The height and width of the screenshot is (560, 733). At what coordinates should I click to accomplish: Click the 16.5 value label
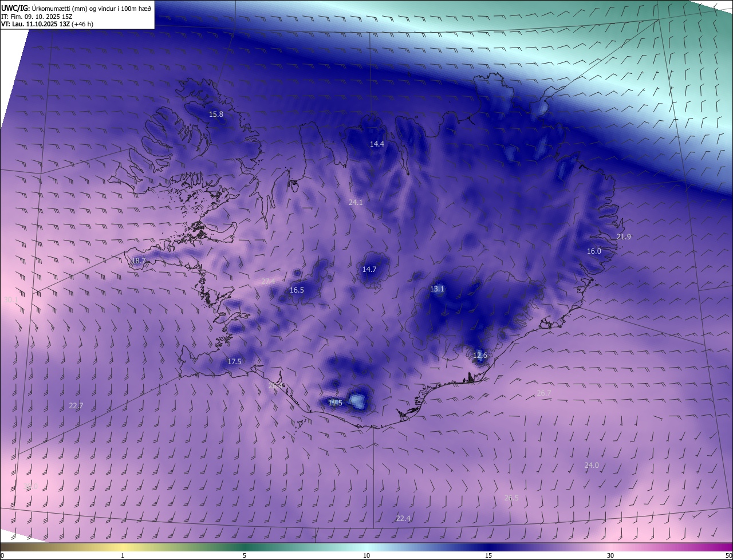tap(297, 290)
